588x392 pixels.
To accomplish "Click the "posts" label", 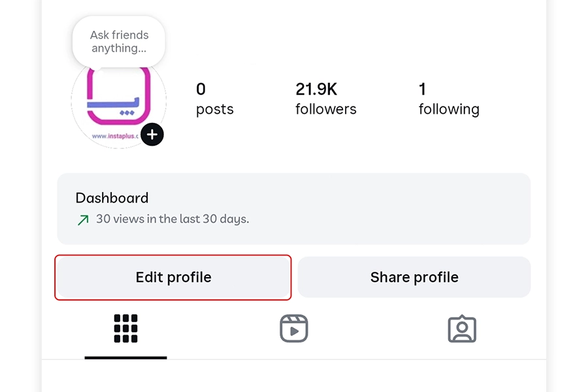I will tap(214, 109).
